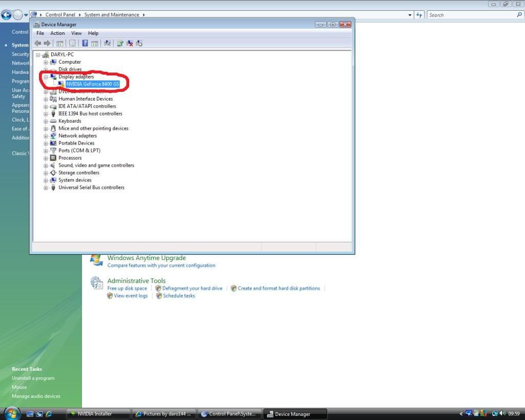The image size is (525, 420).
Task: Switch to Pictures by daro144 taskbar button
Action: (164, 414)
